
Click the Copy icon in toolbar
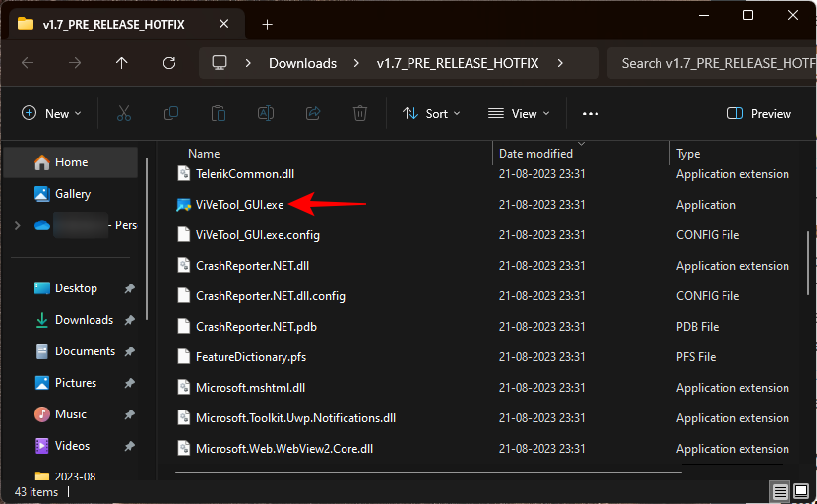(171, 114)
